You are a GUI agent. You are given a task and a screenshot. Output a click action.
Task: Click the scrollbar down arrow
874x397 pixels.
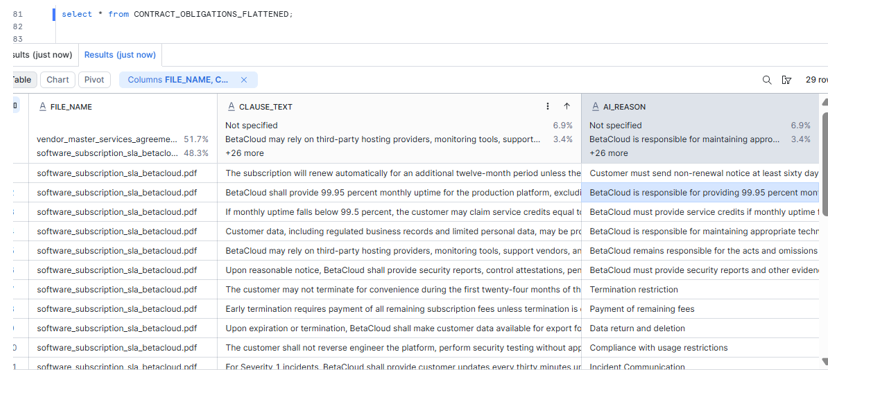click(825, 362)
